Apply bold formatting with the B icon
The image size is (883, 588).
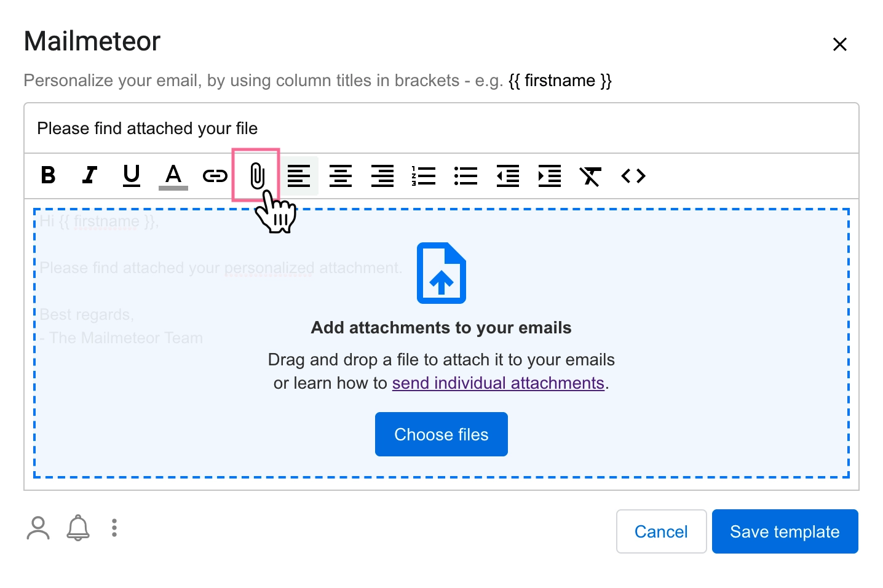pos(48,176)
